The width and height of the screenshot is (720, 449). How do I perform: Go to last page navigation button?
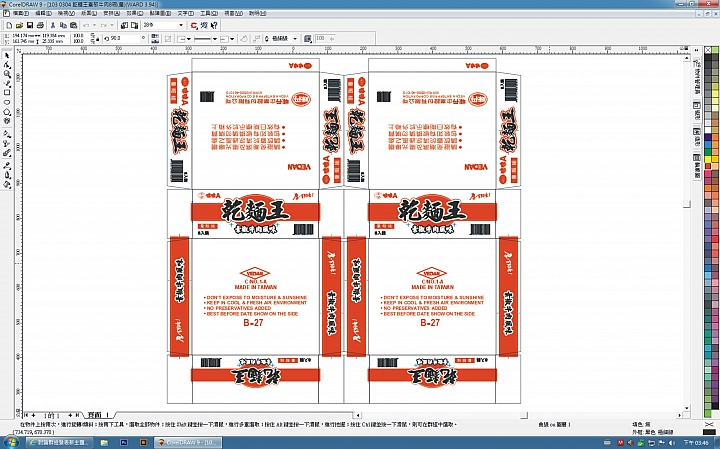pyautogui.click(x=77, y=415)
